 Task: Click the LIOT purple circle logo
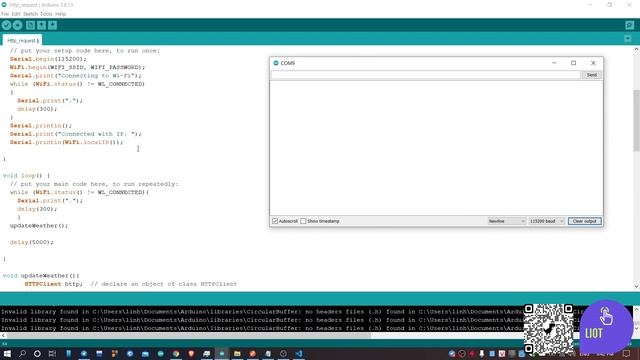(606, 327)
